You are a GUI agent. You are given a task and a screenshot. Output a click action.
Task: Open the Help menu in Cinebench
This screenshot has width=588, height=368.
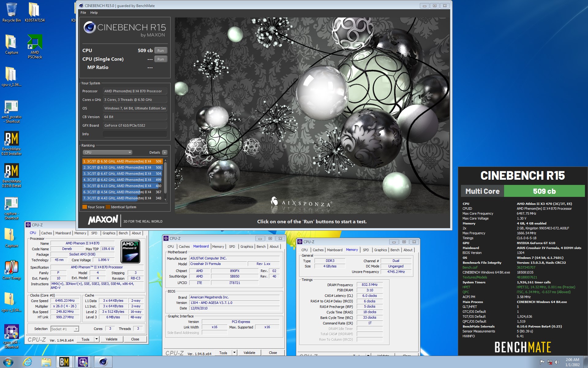point(94,13)
